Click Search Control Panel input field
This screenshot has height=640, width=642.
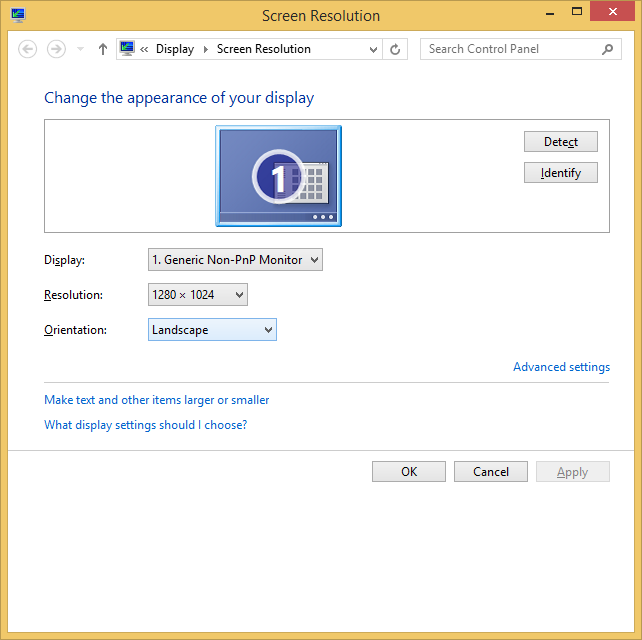(510, 49)
